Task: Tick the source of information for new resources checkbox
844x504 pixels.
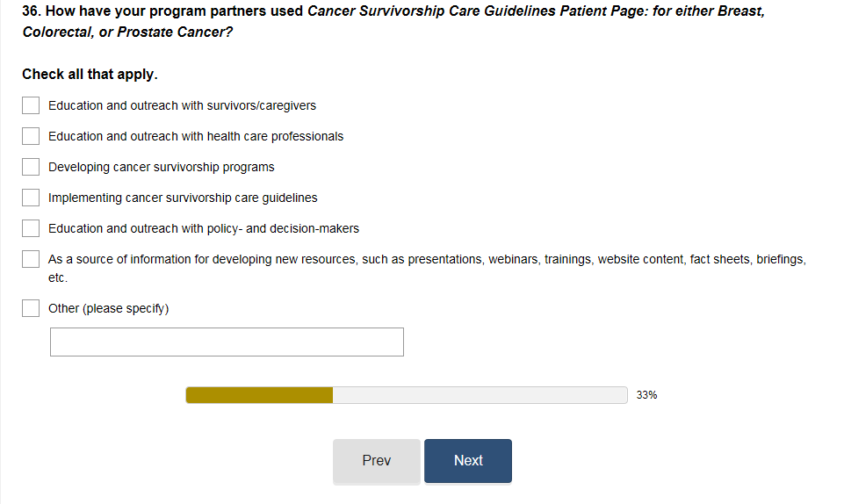Action: coord(31,259)
